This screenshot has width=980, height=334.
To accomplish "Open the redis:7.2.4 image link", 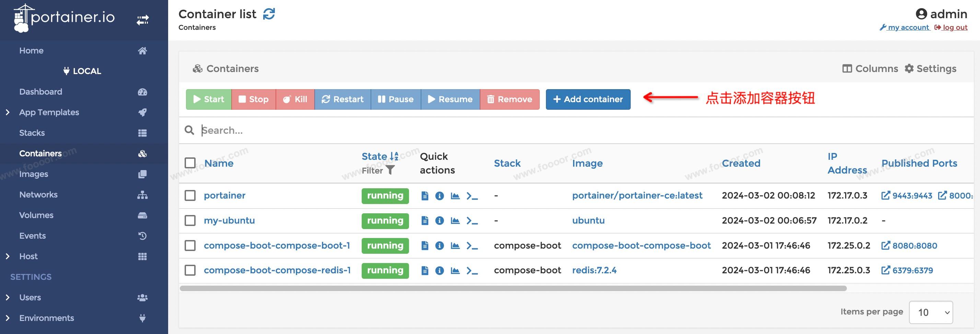I will click(x=594, y=271).
